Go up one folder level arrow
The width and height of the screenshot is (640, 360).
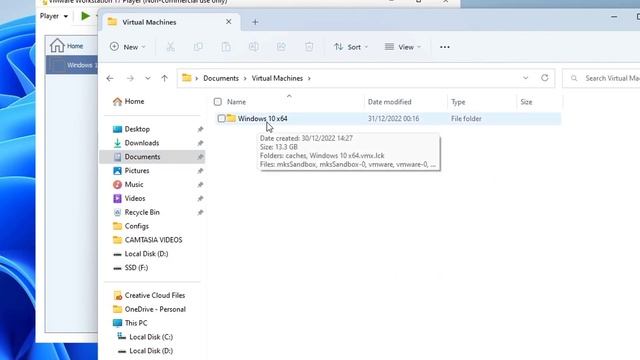coord(164,78)
